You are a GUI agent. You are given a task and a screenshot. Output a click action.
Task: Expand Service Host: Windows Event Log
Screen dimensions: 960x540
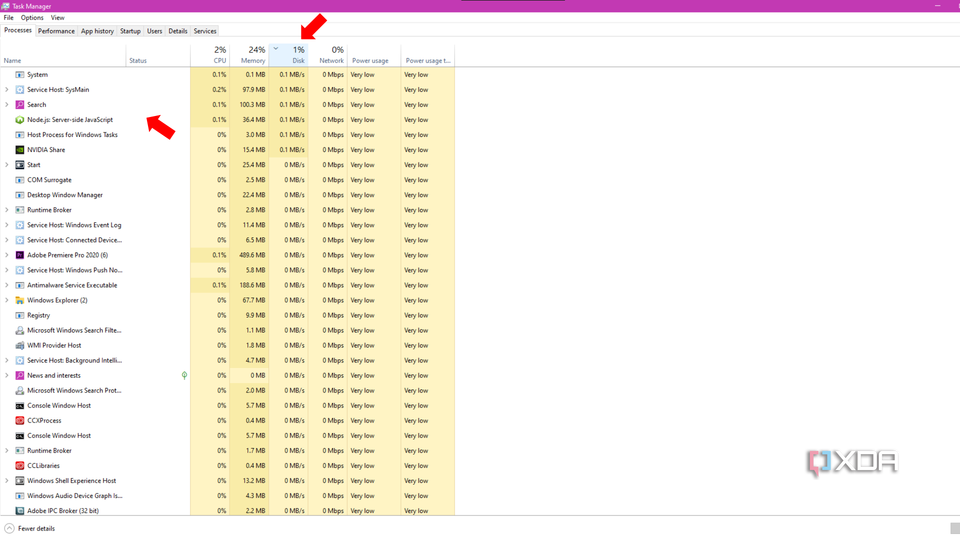(x=7, y=225)
